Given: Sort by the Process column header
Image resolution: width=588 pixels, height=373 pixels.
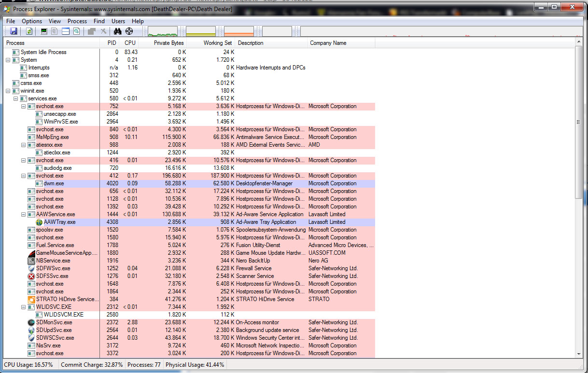Looking at the screenshot, I should pyautogui.click(x=52, y=43).
